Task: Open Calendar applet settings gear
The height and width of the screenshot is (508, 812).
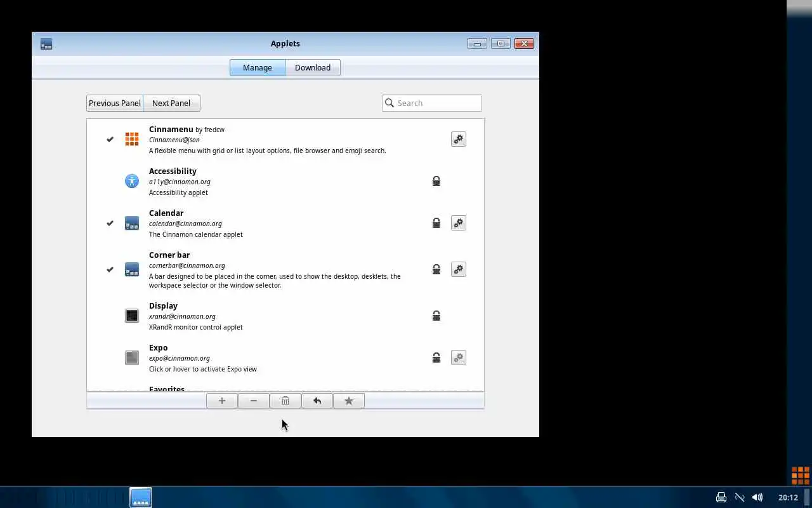Action: click(458, 223)
